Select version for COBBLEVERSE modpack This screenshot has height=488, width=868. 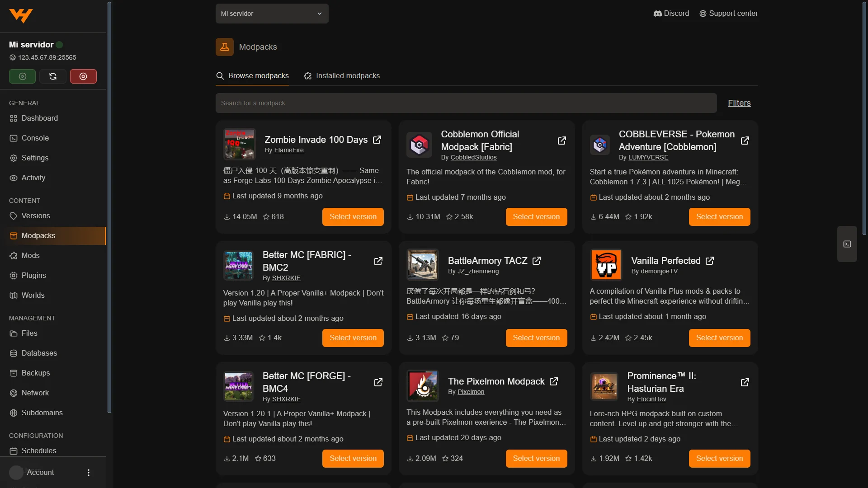click(719, 217)
